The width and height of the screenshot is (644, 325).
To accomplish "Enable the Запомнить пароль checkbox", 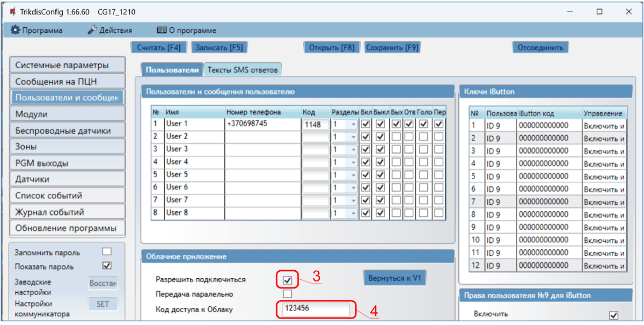I will (106, 252).
